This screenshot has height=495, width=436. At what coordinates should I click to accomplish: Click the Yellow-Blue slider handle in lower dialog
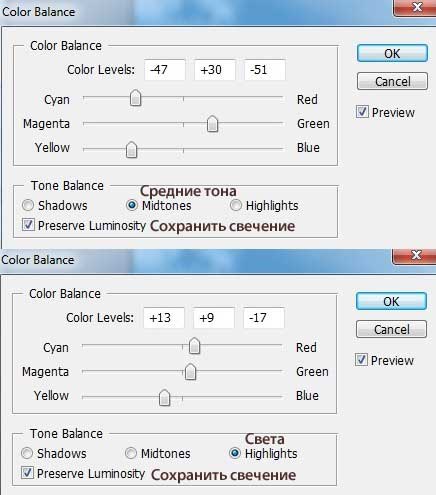[x=164, y=397]
